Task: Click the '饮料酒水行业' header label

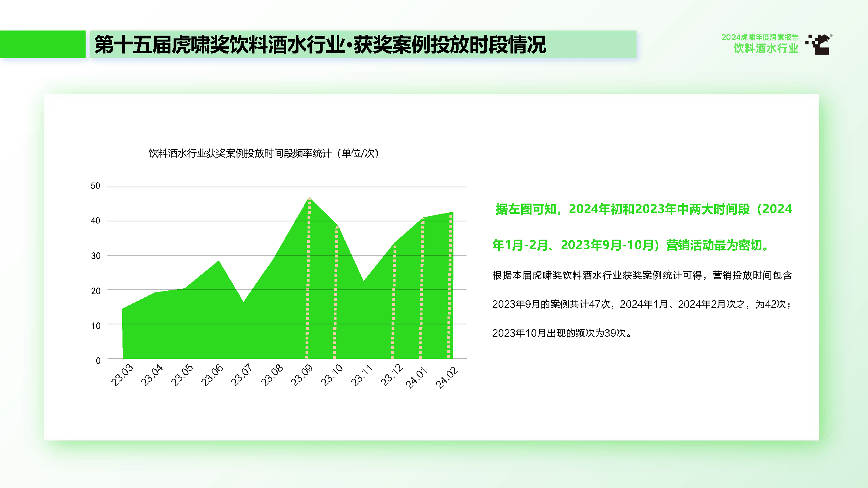Action: [x=766, y=48]
